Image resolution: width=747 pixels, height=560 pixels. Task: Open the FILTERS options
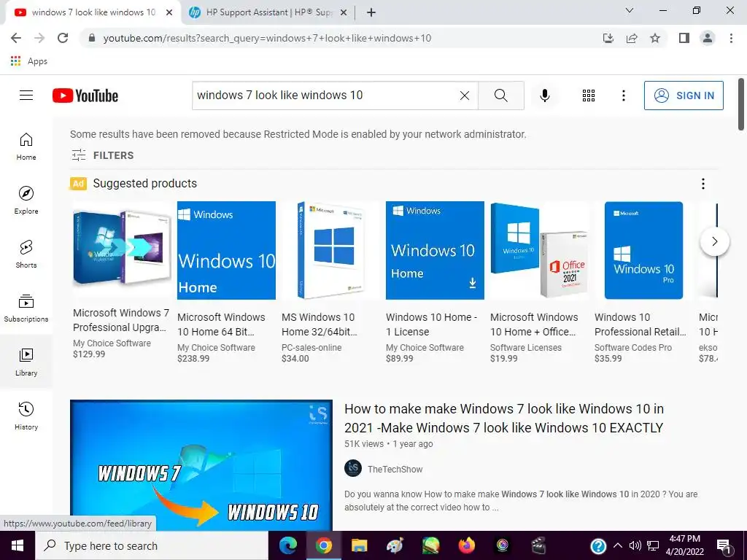(x=102, y=155)
